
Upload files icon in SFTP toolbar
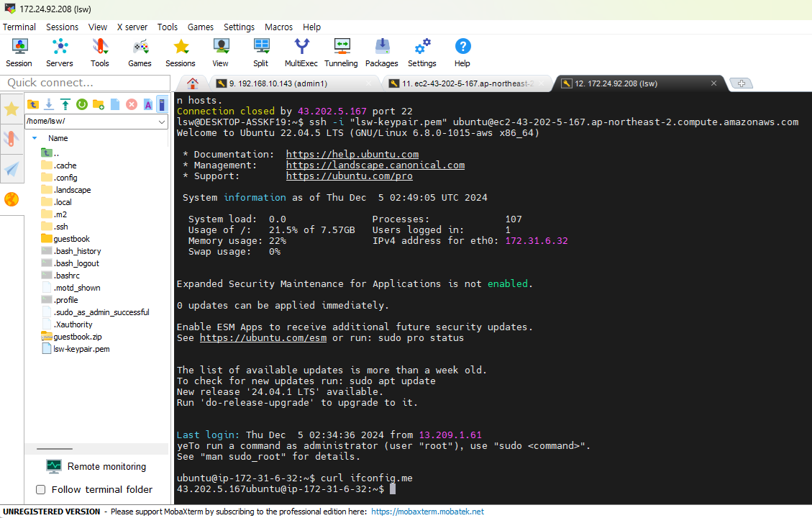(x=65, y=104)
